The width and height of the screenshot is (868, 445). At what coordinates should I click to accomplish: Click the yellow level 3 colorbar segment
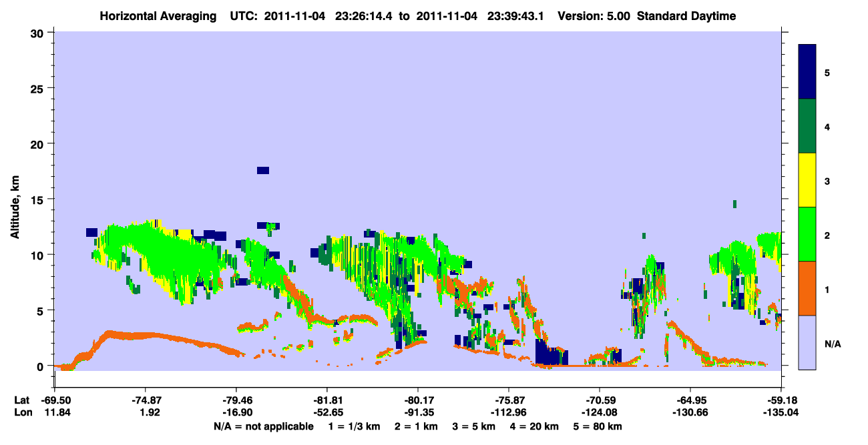[807, 180]
